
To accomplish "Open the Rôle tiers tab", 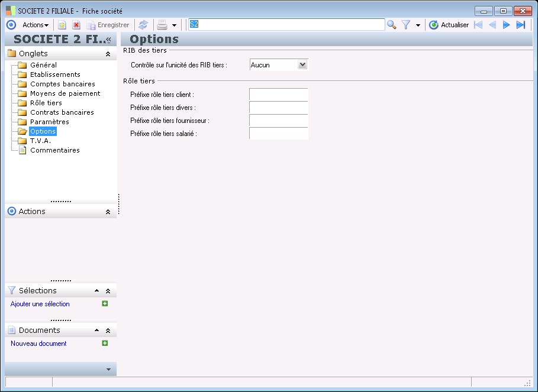I will pos(46,103).
